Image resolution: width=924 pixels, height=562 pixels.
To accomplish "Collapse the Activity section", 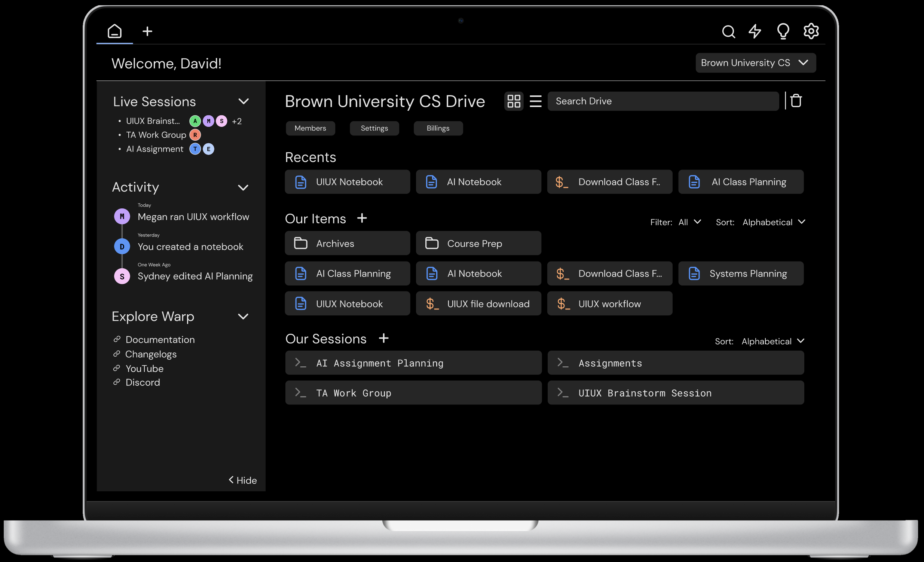I will (244, 187).
